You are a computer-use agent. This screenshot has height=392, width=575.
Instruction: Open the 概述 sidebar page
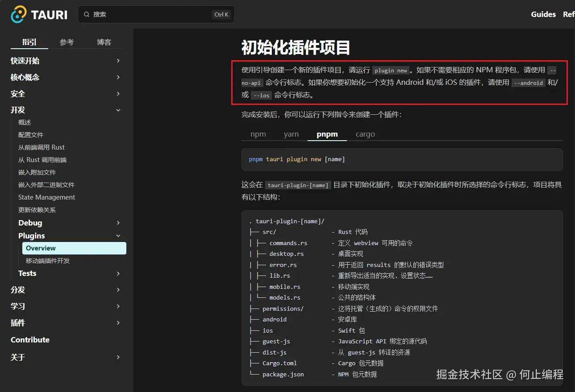click(25, 122)
